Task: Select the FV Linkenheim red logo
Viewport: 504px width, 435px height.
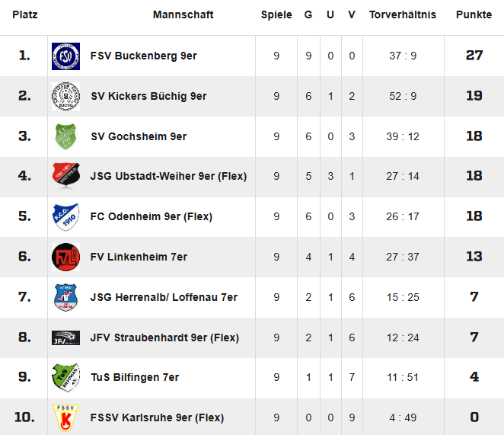Action: [x=65, y=257]
